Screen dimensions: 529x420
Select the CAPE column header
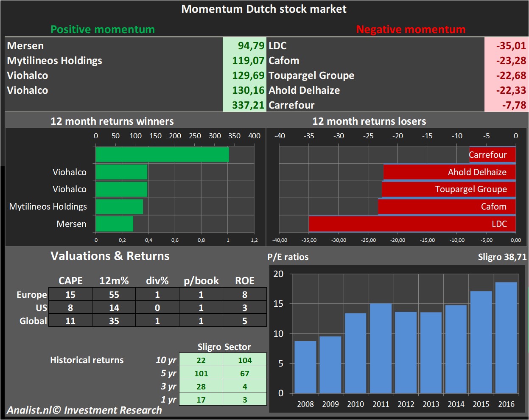pyautogui.click(x=70, y=281)
